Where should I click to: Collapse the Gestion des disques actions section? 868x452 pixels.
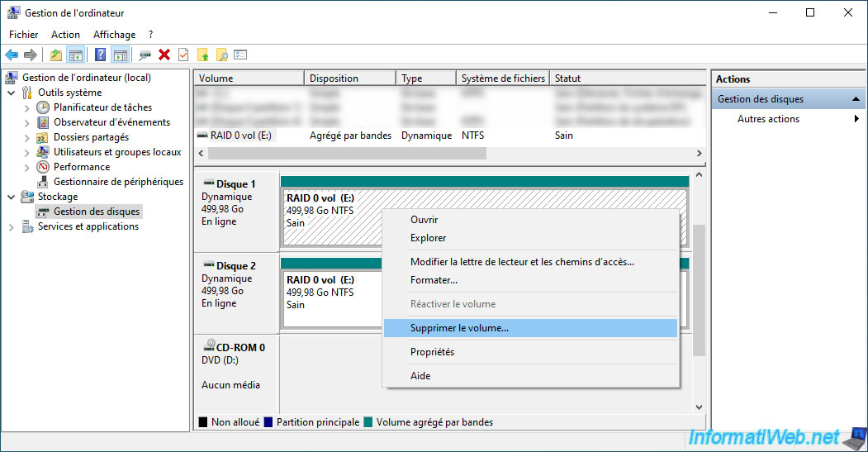pos(856,99)
